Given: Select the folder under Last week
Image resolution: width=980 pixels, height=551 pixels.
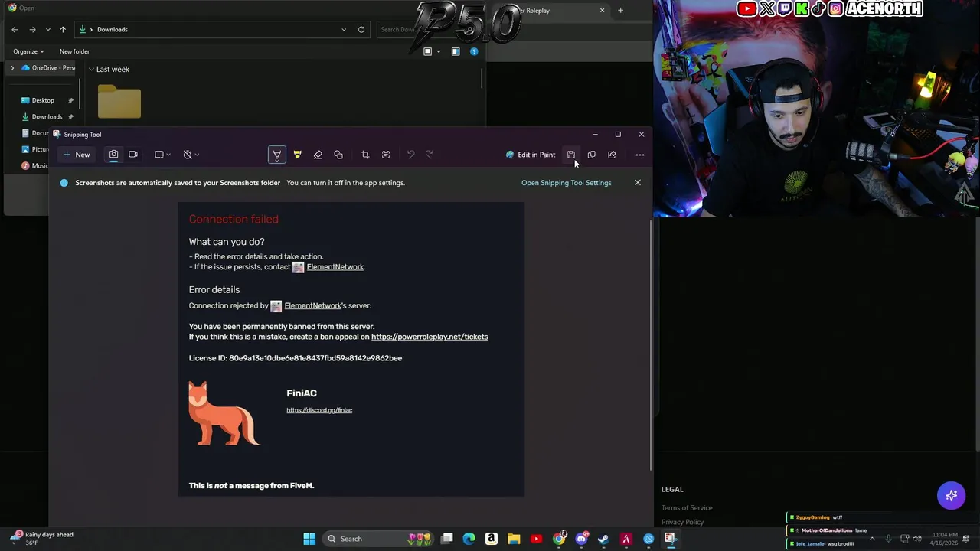Looking at the screenshot, I should [119, 102].
